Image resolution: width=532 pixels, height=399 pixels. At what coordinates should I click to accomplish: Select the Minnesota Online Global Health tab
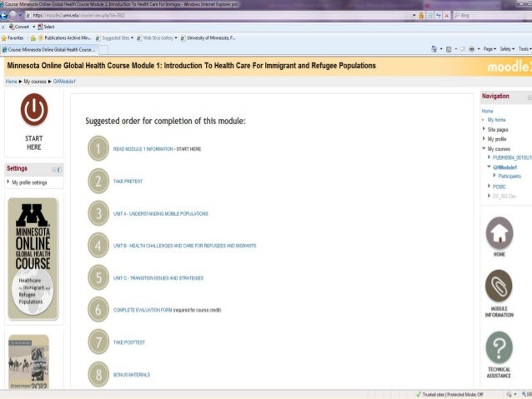click(x=49, y=49)
